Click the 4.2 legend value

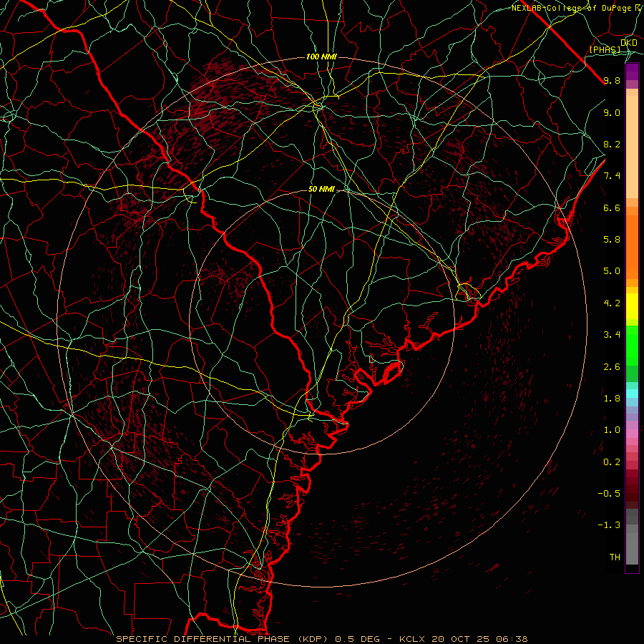(612, 303)
